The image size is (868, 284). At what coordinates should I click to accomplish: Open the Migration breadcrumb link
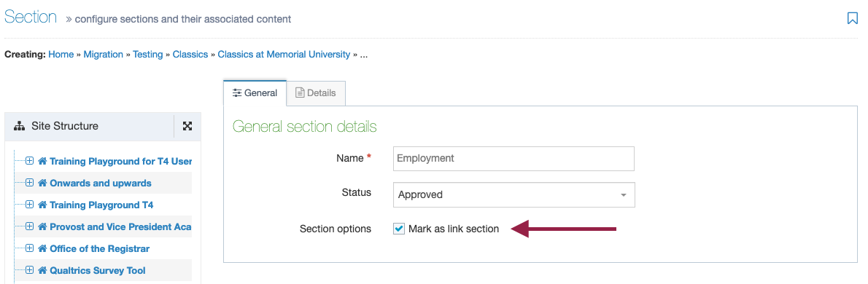point(103,54)
